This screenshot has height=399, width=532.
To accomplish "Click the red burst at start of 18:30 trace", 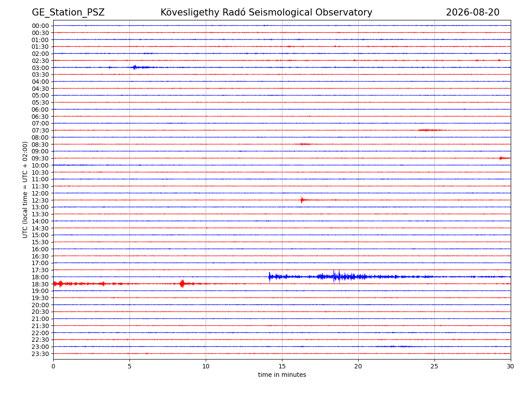I will click(60, 284).
